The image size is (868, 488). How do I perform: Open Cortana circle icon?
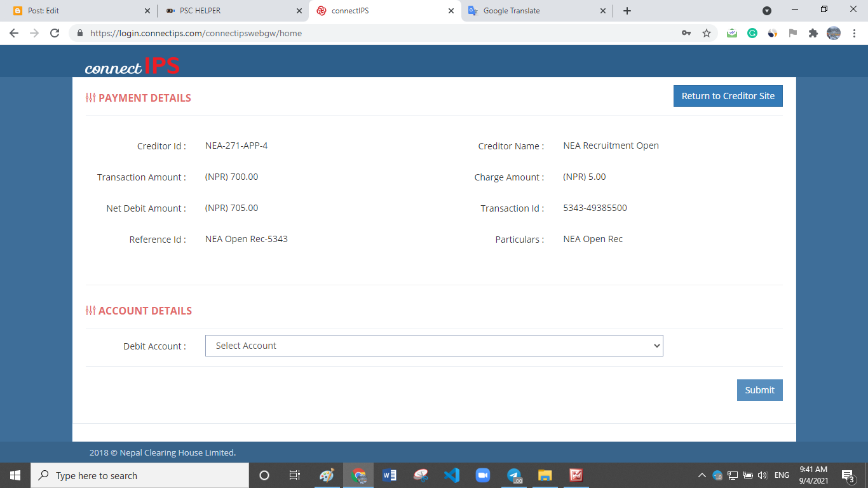pyautogui.click(x=264, y=475)
